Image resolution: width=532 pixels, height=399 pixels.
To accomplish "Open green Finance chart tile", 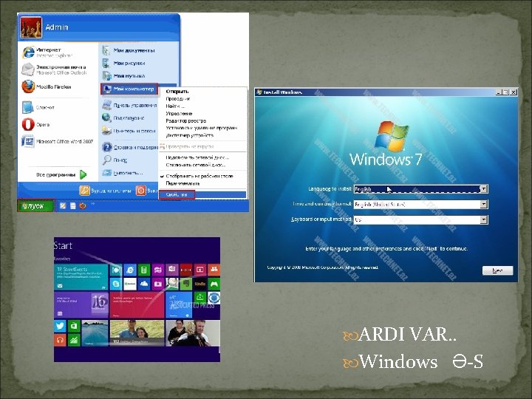I will [x=74, y=340].
